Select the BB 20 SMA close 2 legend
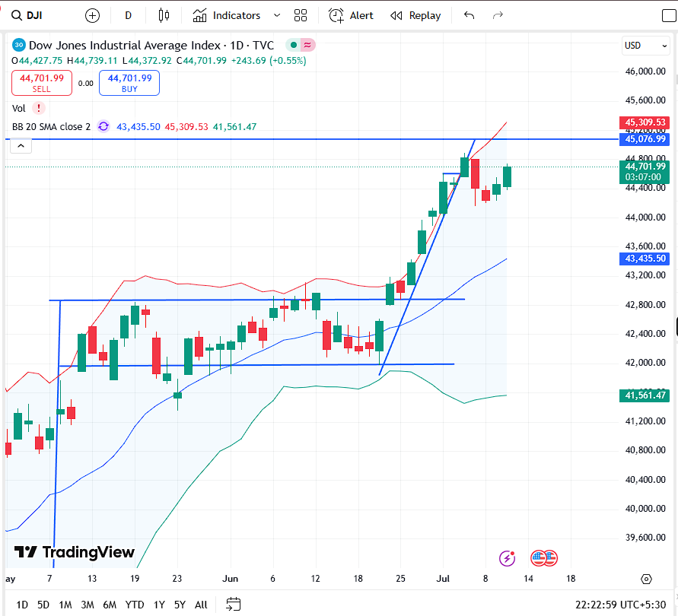678x616 pixels. click(x=51, y=127)
